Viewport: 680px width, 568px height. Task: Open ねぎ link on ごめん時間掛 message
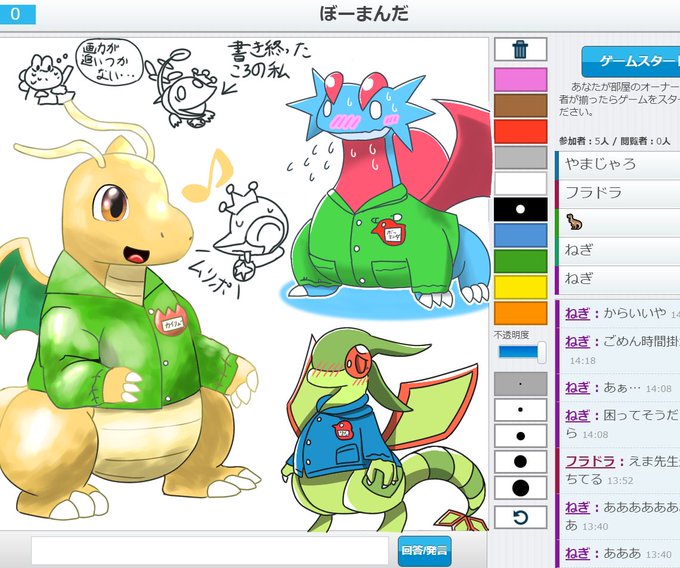577,342
